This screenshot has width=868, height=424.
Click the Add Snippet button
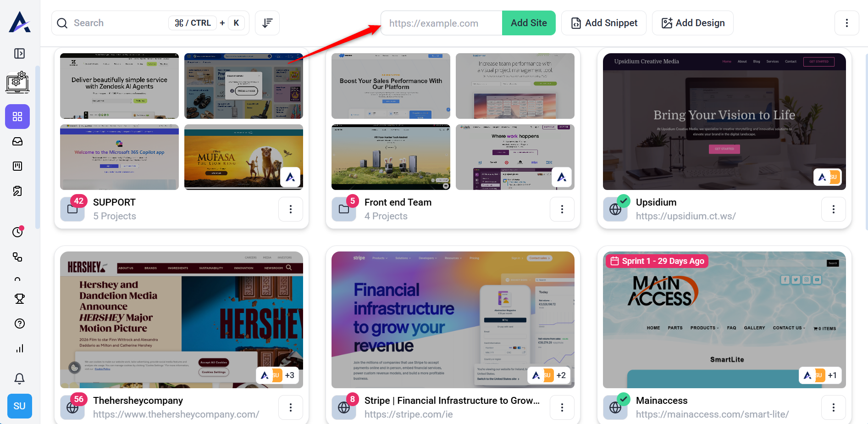pos(604,23)
